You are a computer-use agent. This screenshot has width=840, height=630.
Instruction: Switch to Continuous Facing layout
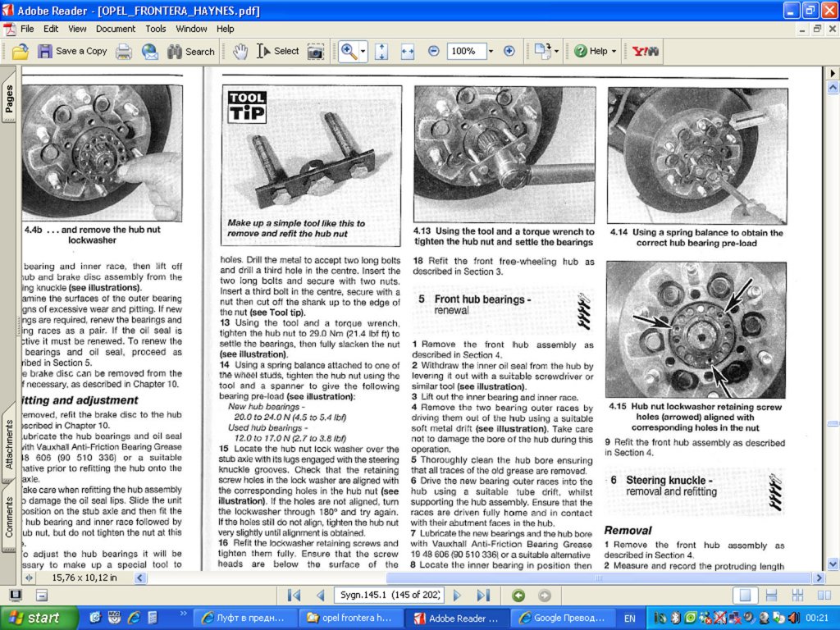[x=797, y=596]
